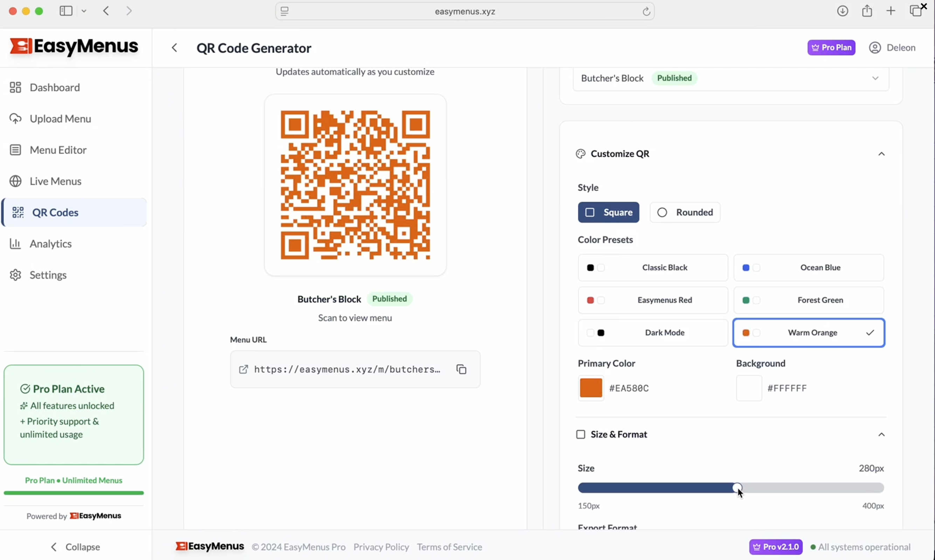The width and height of the screenshot is (935, 560).
Task: Reload the easymenus.xyz page
Action: pyautogui.click(x=646, y=12)
